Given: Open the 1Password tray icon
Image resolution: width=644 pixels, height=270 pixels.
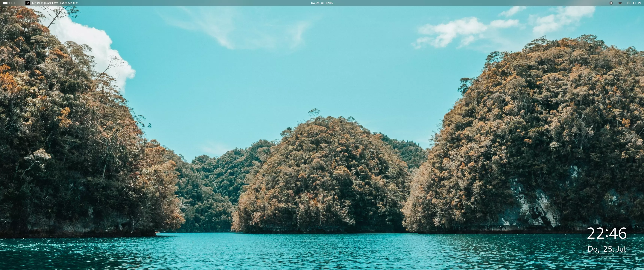Looking at the screenshot, I should (x=611, y=3).
